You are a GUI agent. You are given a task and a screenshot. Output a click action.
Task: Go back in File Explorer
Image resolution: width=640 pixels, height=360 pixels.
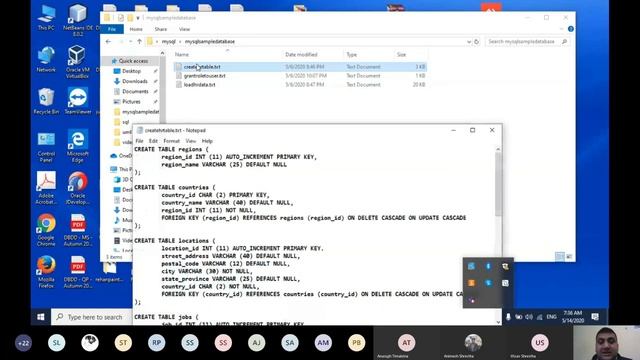click(108, 42)
